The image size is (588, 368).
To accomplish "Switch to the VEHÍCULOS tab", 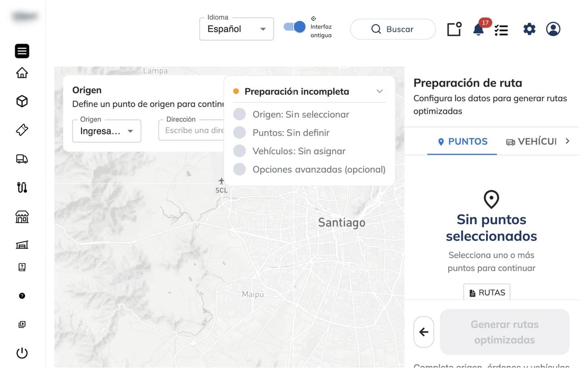I will pyautogui.click(x=531, y=141).
